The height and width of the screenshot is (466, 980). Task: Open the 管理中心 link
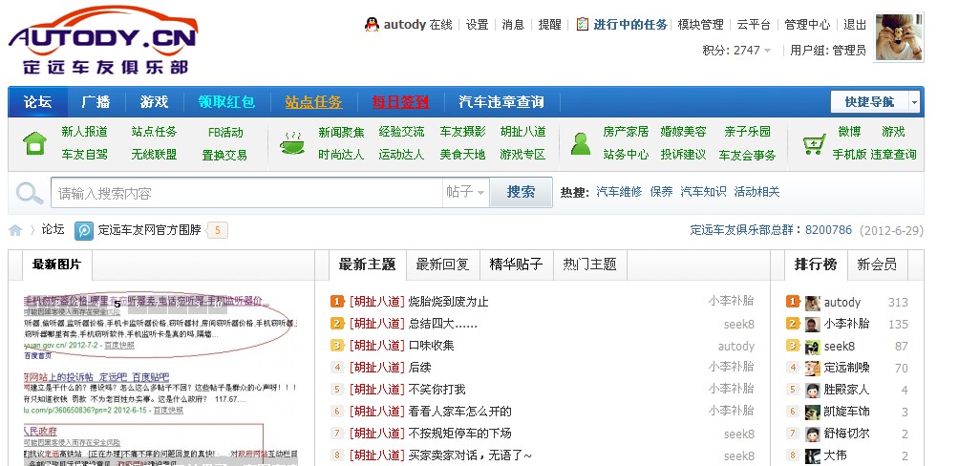(807, 25)
